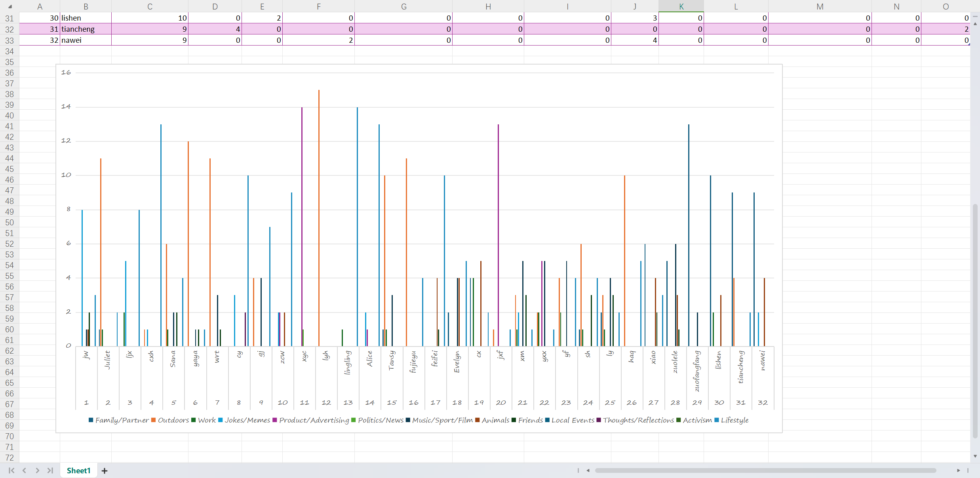Jump to the first sheet tab
The height and width of the screenshot is (478, 980).
11,470
